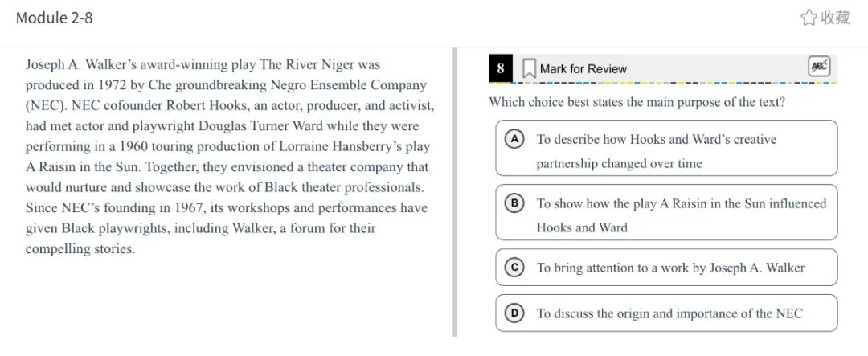Choose answer about work by Joseph A. Walker

[x=666, y=268]
